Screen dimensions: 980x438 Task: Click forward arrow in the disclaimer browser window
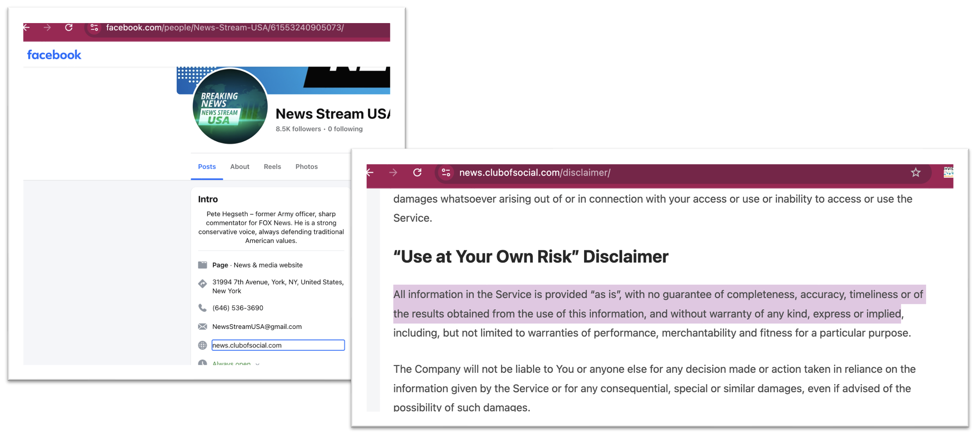tap(393, 173)
